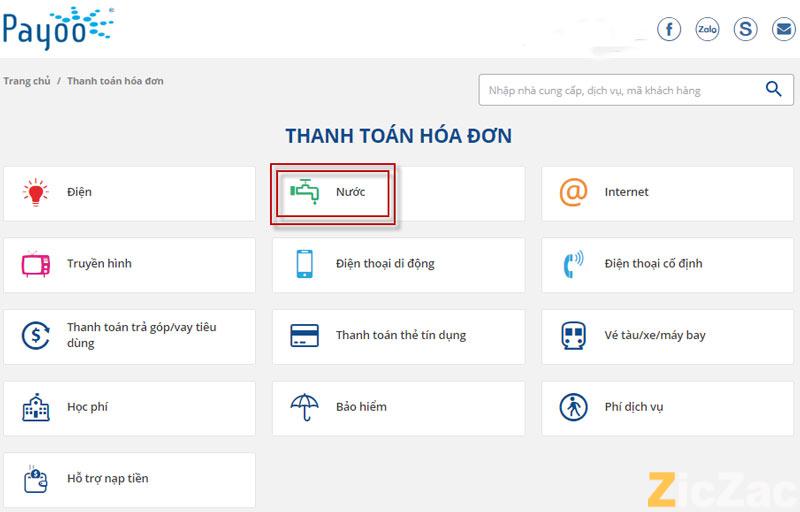Select the Hỗ trợ nạp tiền label
800x512 pixels.
[x=108, y=478]
